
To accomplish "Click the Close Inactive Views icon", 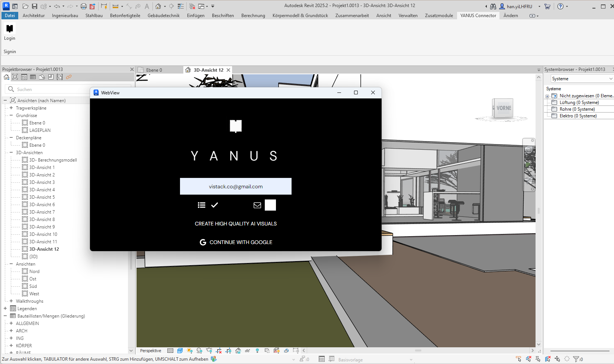I will click(x=192, y=6).
